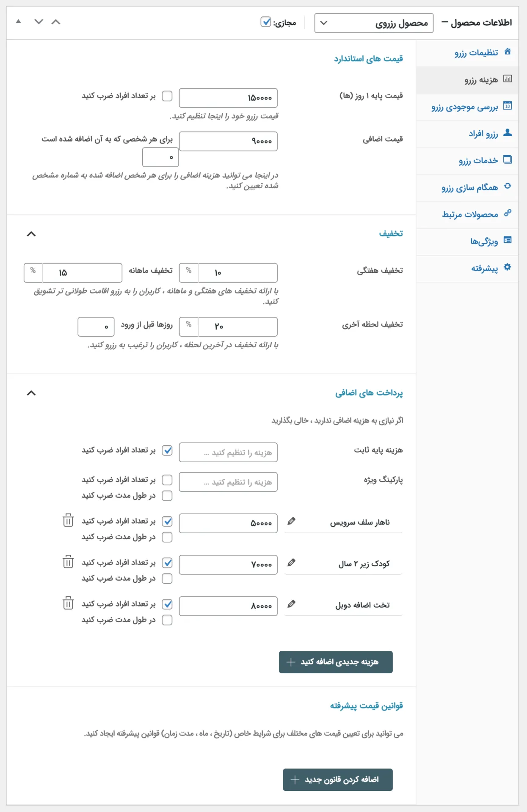The height and width of the screenshot is (812, 527).
Task: Click the link icon beside محصولات مرتبط
Action: (508, 213)
